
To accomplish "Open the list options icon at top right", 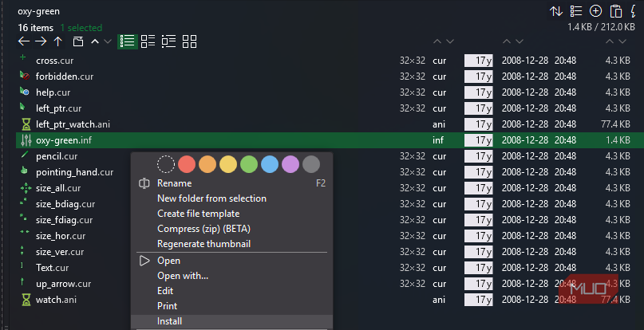I will click(x=576, y=11).
